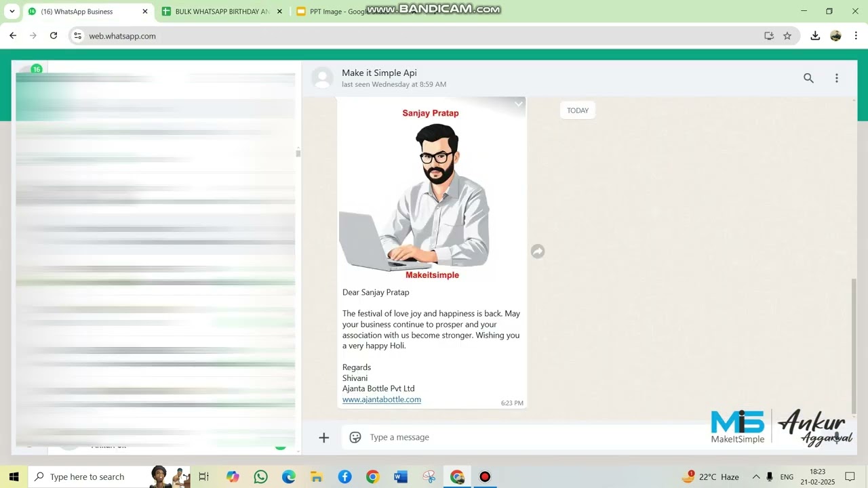
Task: Open Microsoft Edge from the taskbar
Action: [289, 476]
